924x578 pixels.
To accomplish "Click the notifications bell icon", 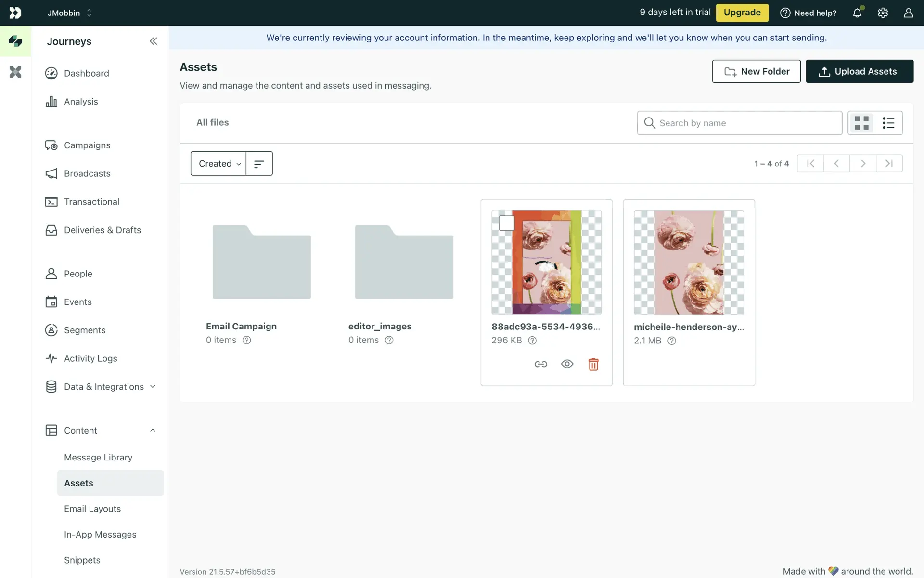I will 857,13.
